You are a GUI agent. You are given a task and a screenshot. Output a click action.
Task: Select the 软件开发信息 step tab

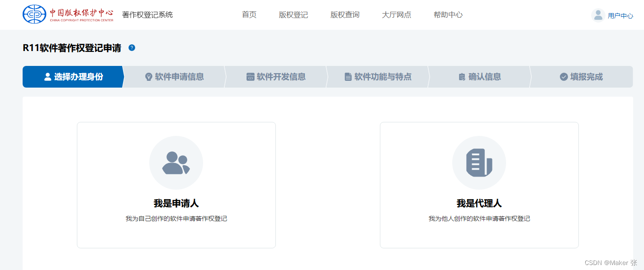tap(276, 77)
